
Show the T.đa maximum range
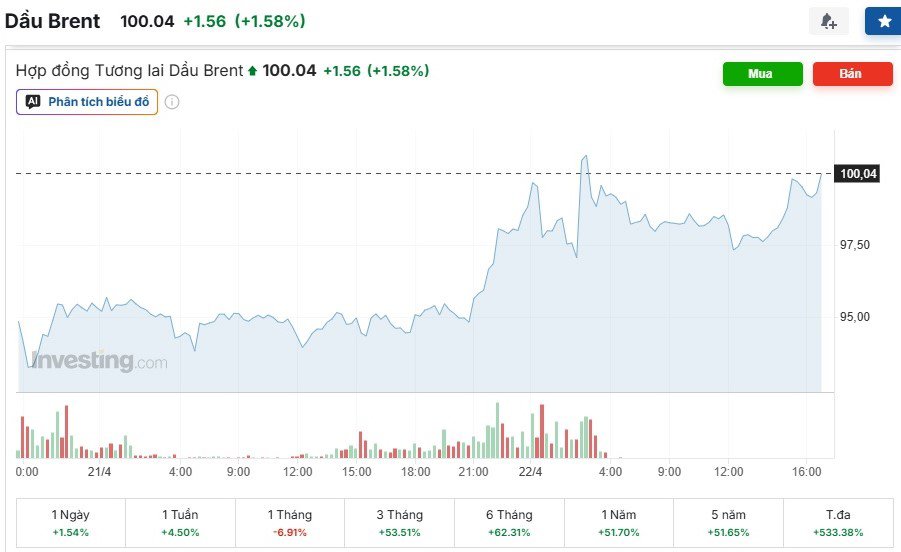click(x=838, y=523)
